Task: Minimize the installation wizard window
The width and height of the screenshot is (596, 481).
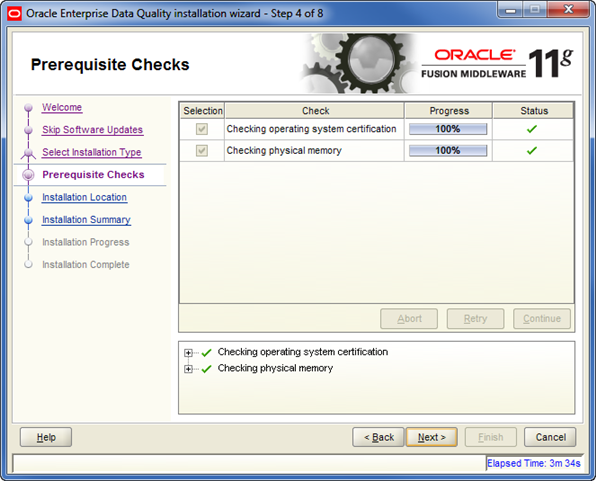Action: [510, 10]
